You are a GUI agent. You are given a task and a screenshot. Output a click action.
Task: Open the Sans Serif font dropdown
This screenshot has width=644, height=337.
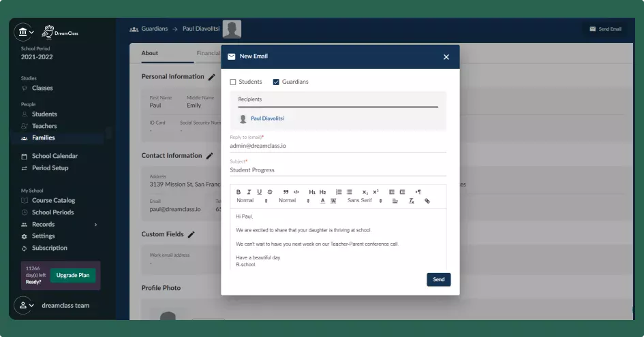(x=363, y=201)
